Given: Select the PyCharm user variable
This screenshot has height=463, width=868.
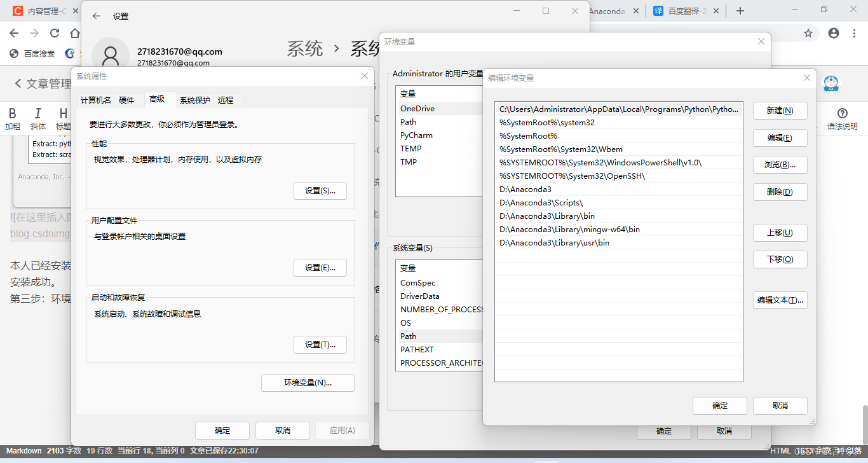Looking at the screenshot, I should 440,135.
